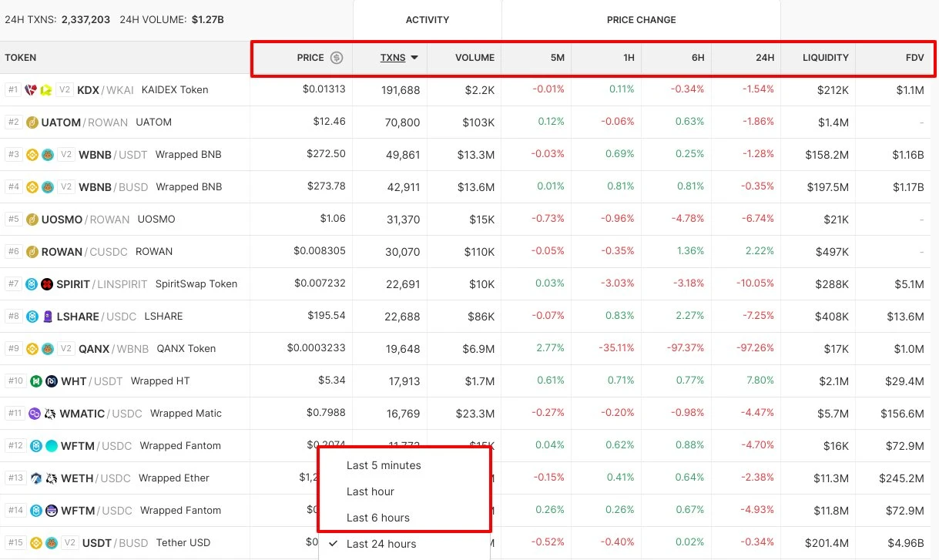The width and height of the screenshot is (939, 560).
Task: Click the PancakeSwap icon in QANX/WBNB row
Action: click(47, 349)
